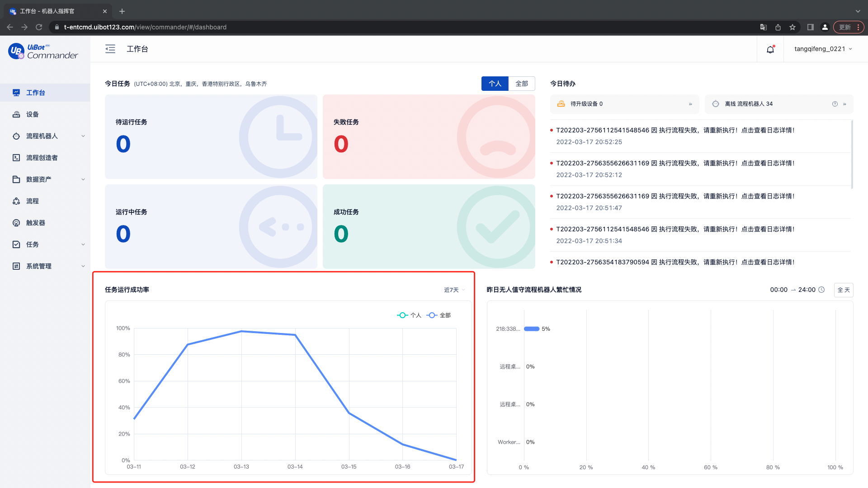868x488 pixels.
Task: Click the 失败任务 card
Action: point(429,136)
